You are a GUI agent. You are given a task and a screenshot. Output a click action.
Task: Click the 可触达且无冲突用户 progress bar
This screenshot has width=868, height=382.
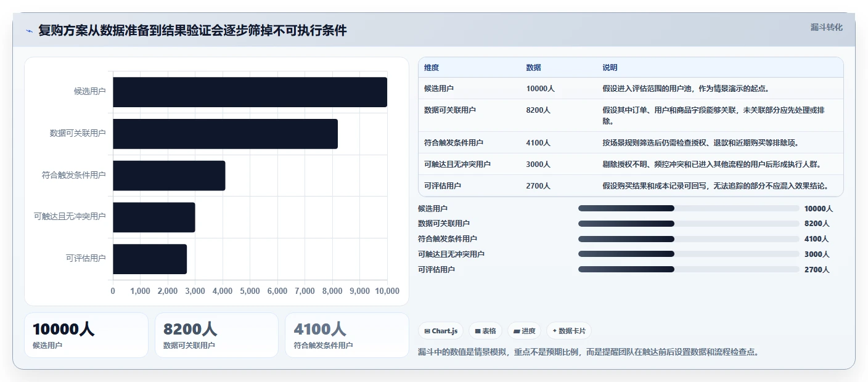tap(689, 254)
